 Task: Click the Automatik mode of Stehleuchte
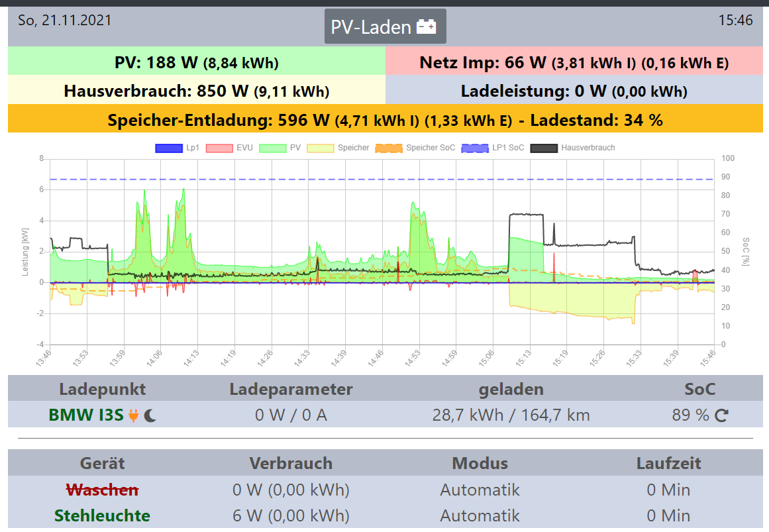(480, 516)
